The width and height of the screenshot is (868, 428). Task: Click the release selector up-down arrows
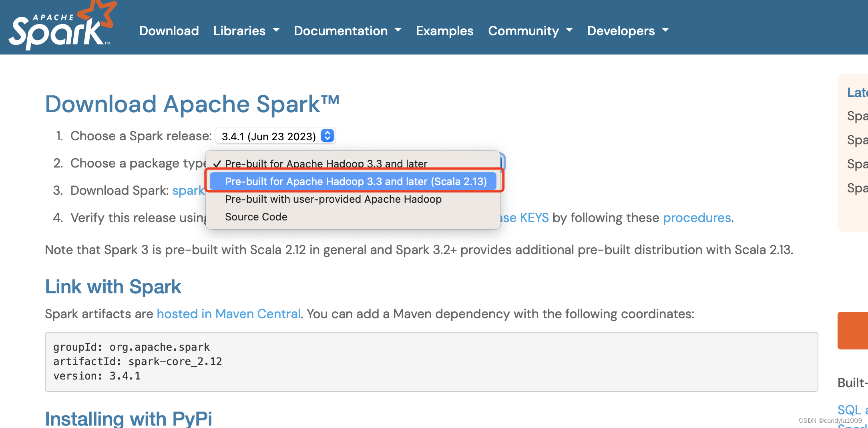tap(327, 136)
